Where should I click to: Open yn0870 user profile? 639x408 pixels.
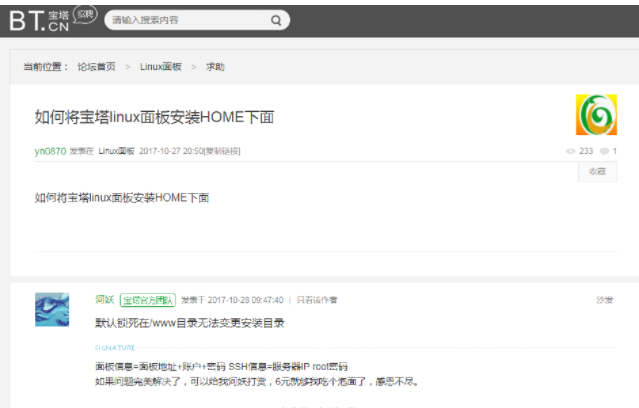point(50,151)
